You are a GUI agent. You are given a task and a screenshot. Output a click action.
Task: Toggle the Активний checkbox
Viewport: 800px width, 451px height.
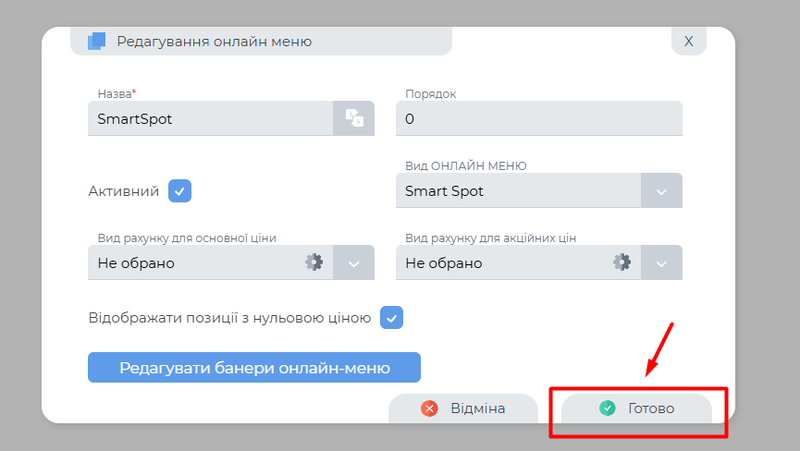180,191
